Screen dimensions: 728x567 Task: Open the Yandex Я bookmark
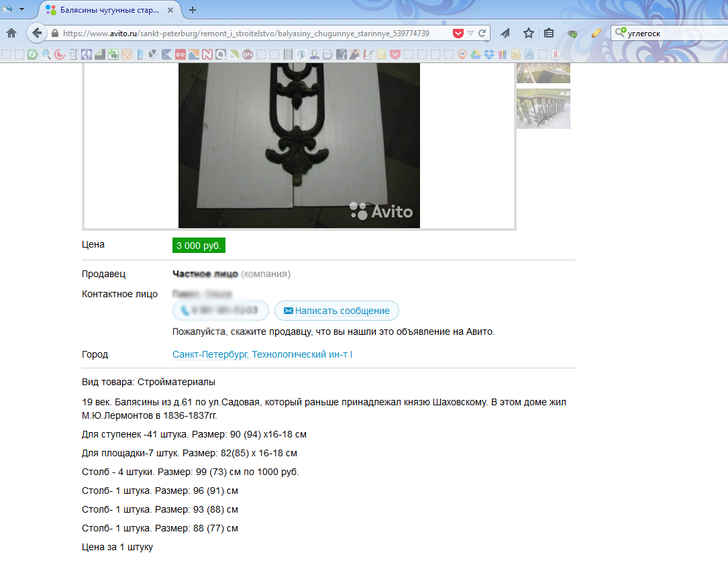click(x=556, y=54)
